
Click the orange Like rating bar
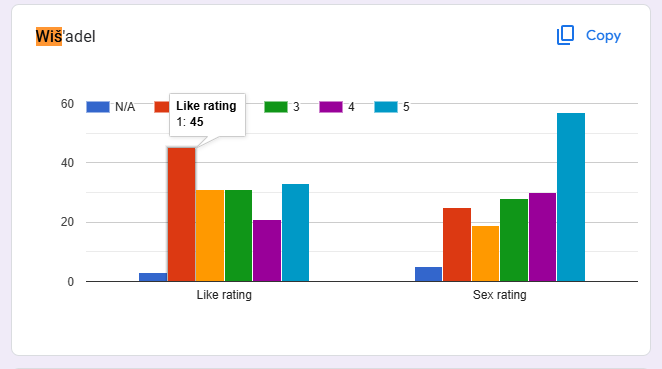pyautogui.click(x=210, y=236)
